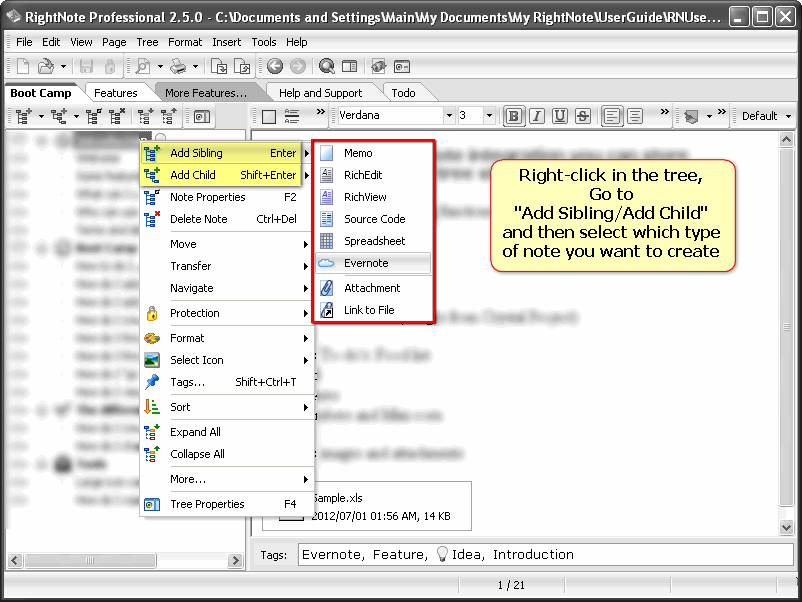Click the paragraph list style icon
The width and height of the screenshot is (802, 602).
pyautogui.click(x=292, y=116)
